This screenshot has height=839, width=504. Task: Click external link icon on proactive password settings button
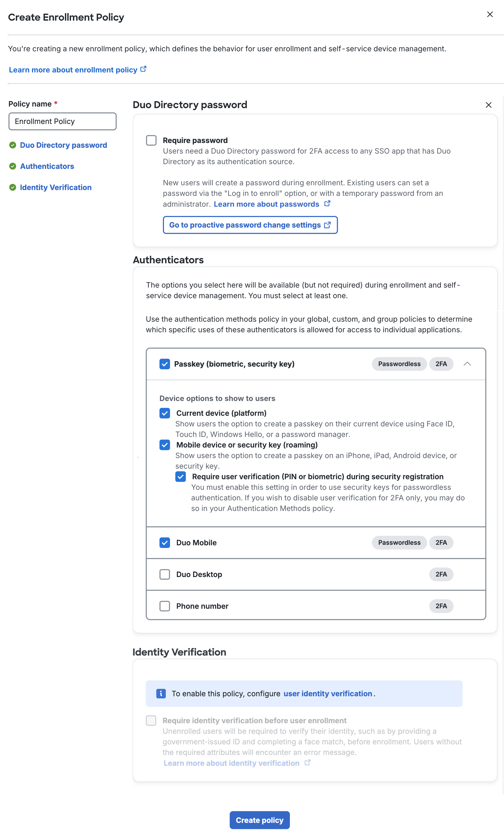(x=327, y=225)
